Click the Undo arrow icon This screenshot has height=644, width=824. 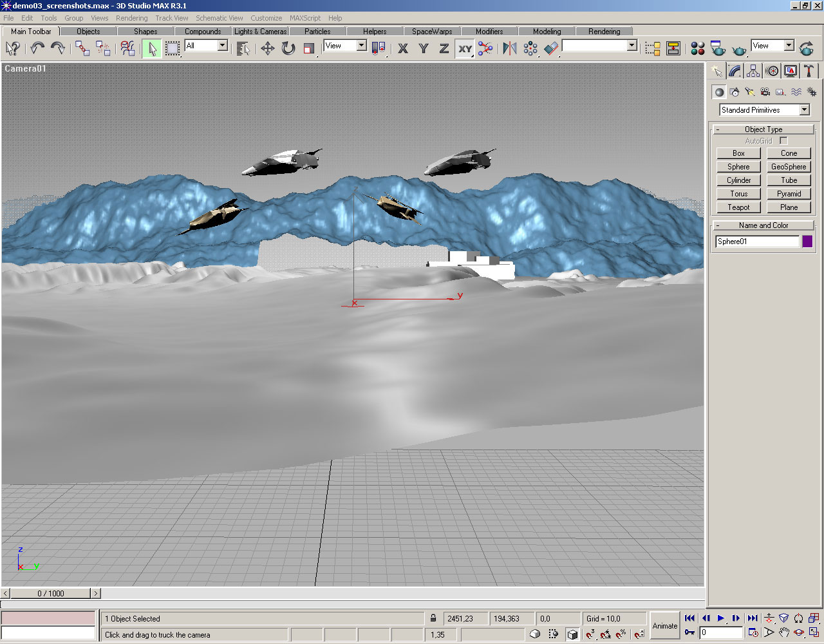[37, 48]
